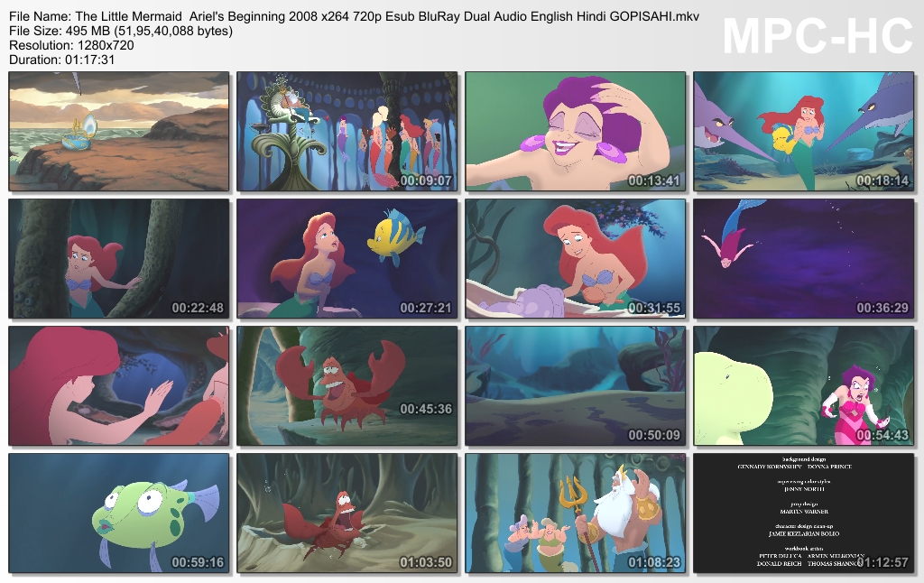Select the thumbnail timestamped 00:54:43
Viewport: 924px width, 583px height.
click(x=804, y=386)
